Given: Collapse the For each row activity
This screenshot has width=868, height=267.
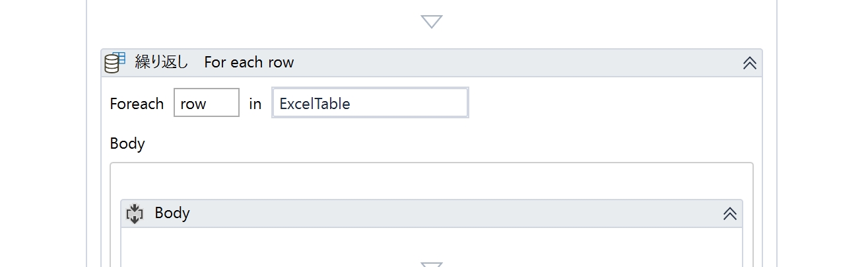Looking at the screenshot, I should (x=749, y=63).
